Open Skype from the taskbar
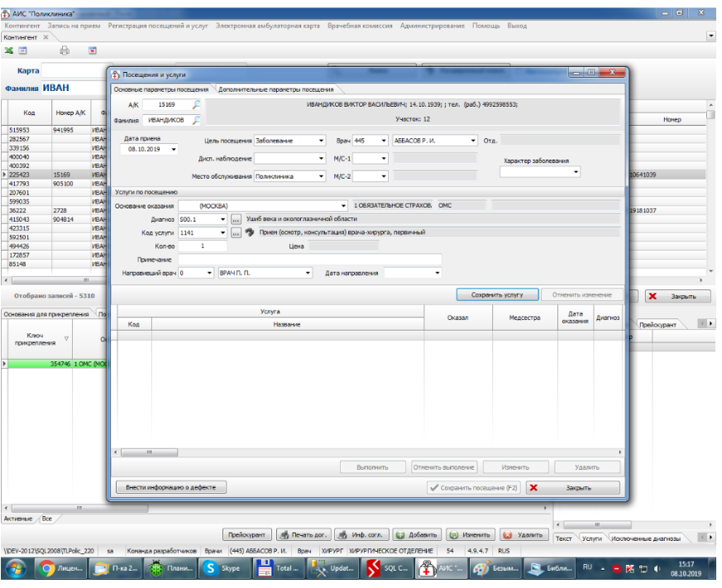 pos(223,569)
